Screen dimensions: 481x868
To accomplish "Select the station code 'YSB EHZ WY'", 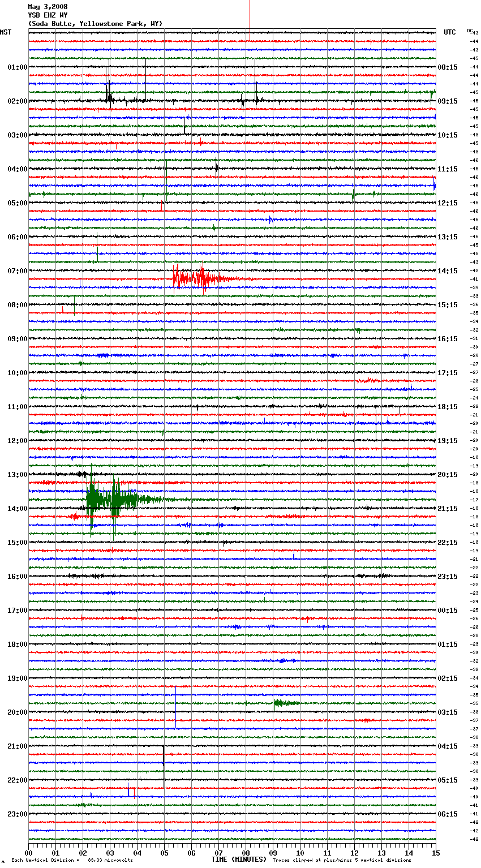I will tap(48, 15).
